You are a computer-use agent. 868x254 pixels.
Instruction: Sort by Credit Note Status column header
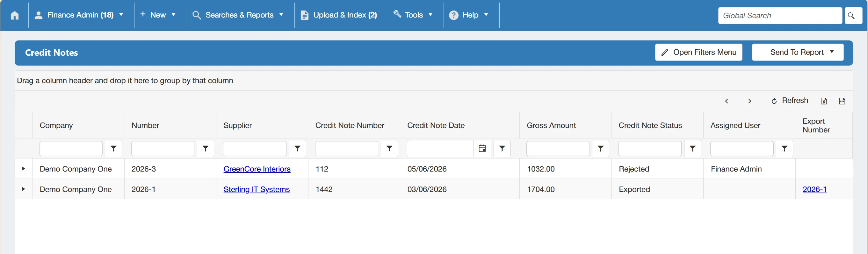[x=650, y=125]
